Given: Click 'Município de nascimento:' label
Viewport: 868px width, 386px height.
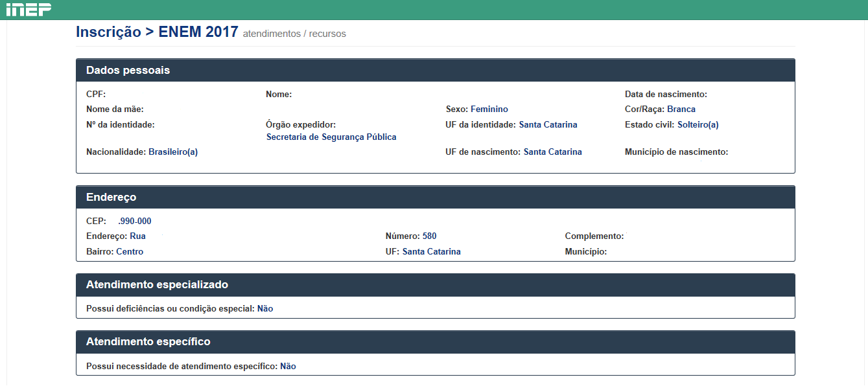Looking at the screenshot, I should point(677,152).
